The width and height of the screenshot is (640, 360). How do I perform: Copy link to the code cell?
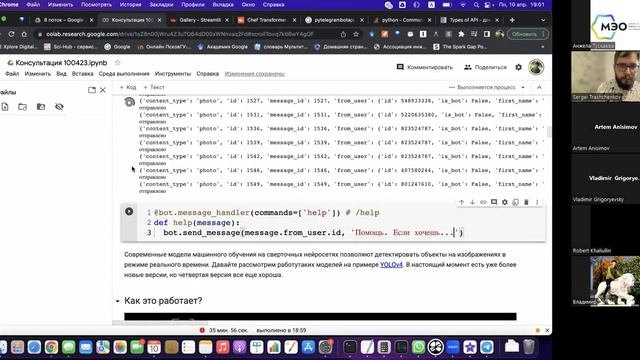(x=483, y=202)
